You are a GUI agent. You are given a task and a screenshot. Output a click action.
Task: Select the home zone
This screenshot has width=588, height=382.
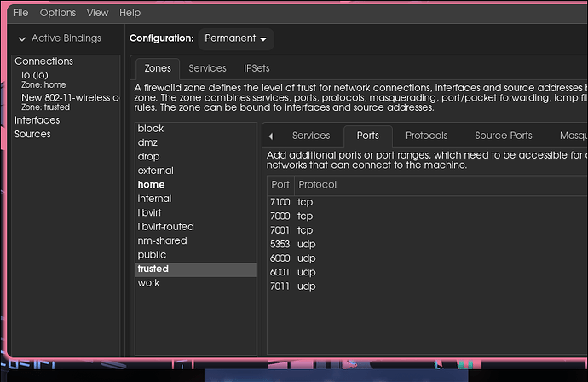click(x=195, y=185)
